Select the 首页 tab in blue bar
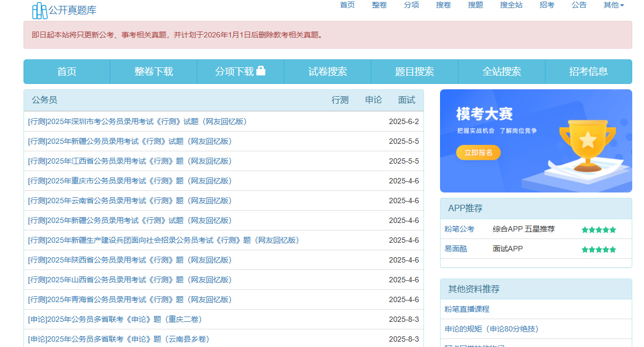The width and height of the screenshot is (644, 347). (67, 72)
